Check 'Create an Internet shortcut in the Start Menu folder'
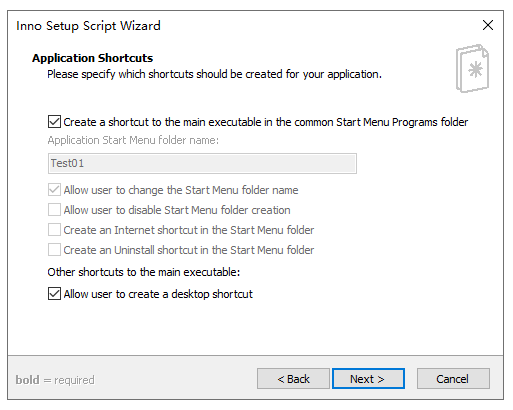Viewport: 513px width, 410px height. point(54,230)
